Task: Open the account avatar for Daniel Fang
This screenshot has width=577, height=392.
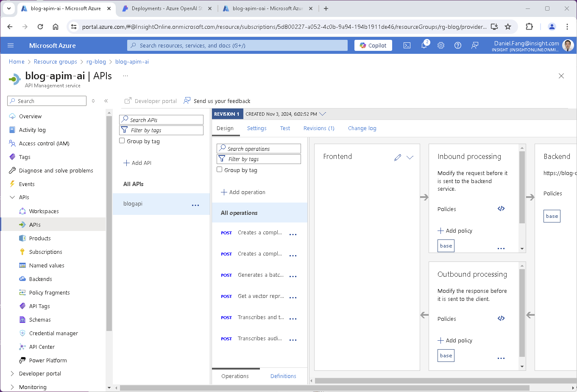Action: [568, 45]
